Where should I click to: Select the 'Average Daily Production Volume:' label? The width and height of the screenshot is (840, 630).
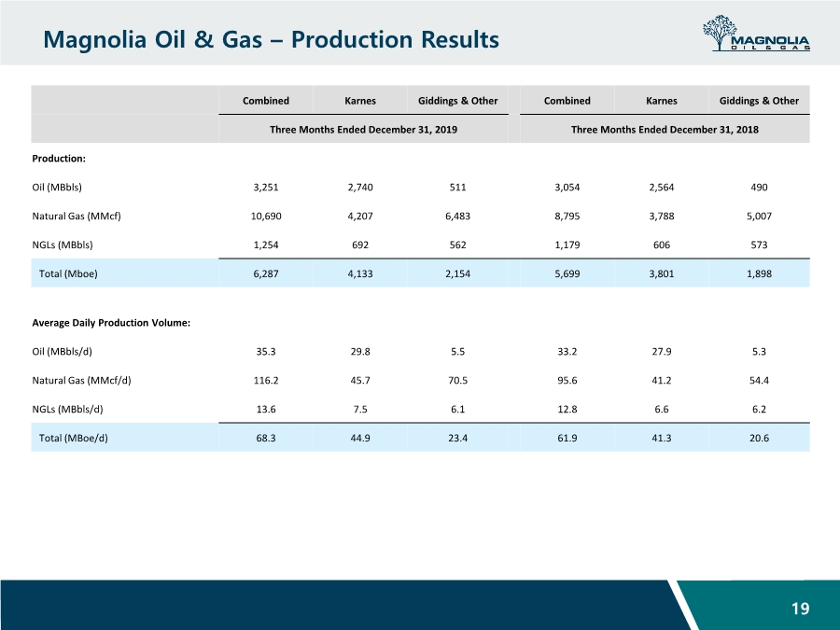tap(111, 323)
